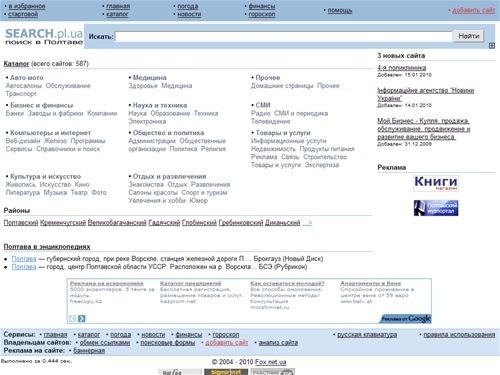Open каталог in the header navigation

click(117, 14)
